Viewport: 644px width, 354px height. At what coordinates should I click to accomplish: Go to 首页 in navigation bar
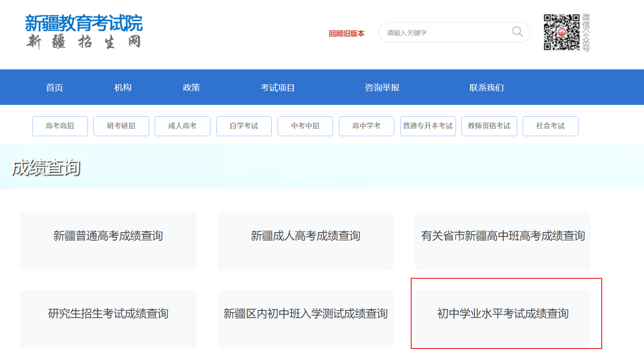point(55,88)
